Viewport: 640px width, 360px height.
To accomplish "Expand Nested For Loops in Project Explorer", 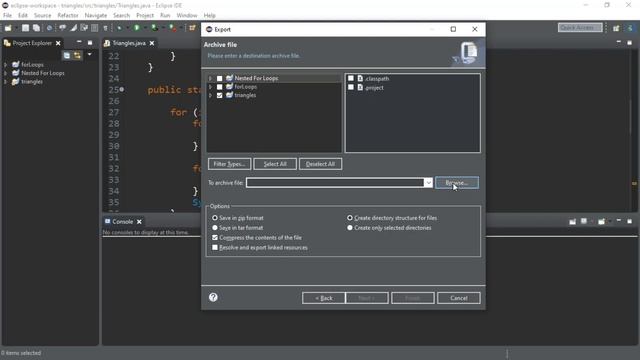I will 5,73.
